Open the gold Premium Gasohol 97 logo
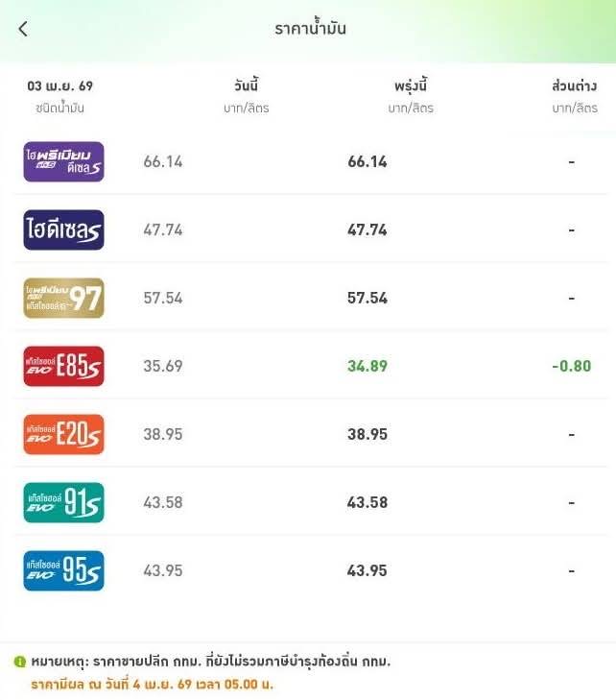Screen dimensions: 616x700 (63, 298)
